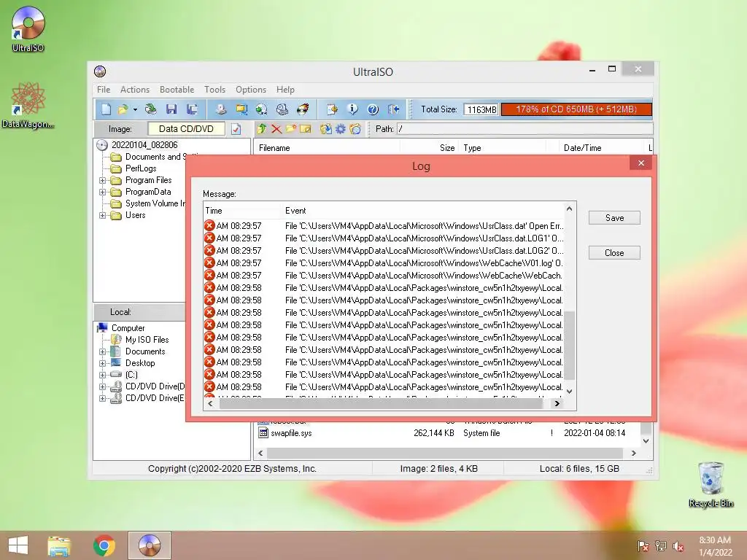747x560 pixels.
Task: Click the Make CD/DVD Image icon
Action: coord(220,109)
